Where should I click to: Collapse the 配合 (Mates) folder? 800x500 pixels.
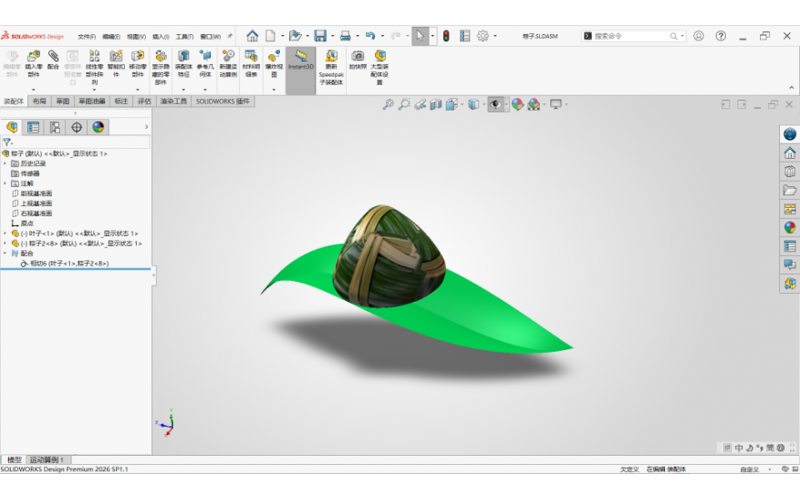coord(5,253)
